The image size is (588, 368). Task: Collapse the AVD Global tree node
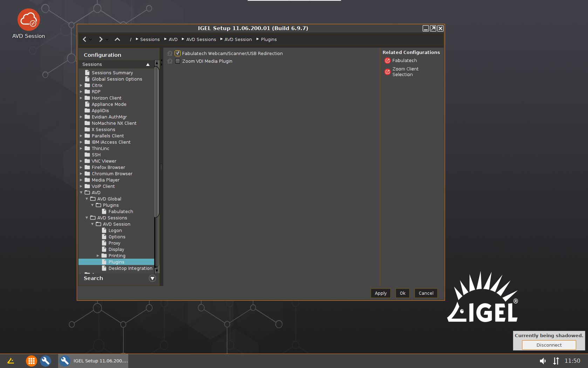pos(87,199)
